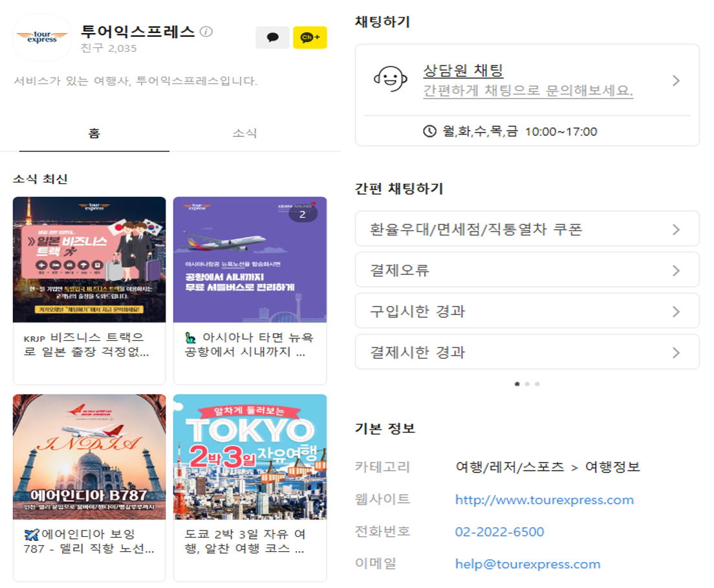The image size is (714, 588).
Task: Click category 여행/레저/스포츠 > 여행정보
Action: (548, 467)
